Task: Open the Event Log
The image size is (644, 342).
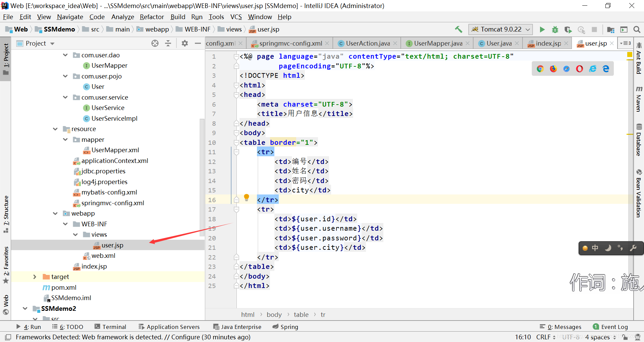Action: (610, 327)
